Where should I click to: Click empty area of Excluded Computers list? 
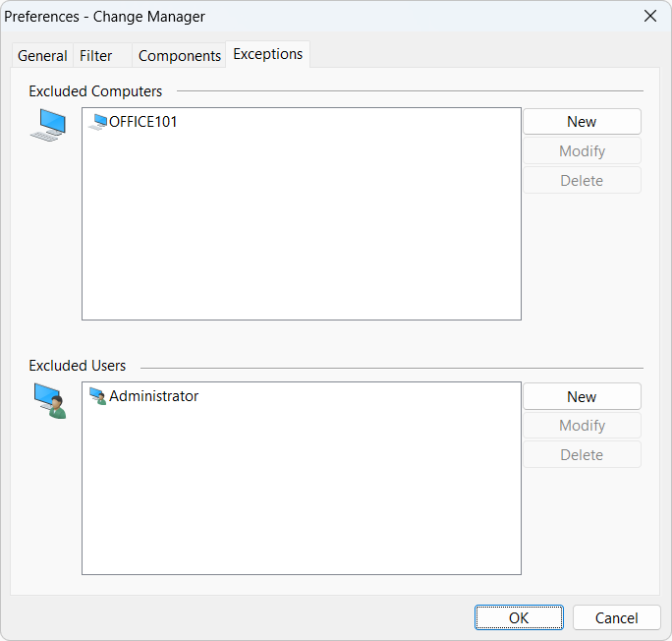301,236
